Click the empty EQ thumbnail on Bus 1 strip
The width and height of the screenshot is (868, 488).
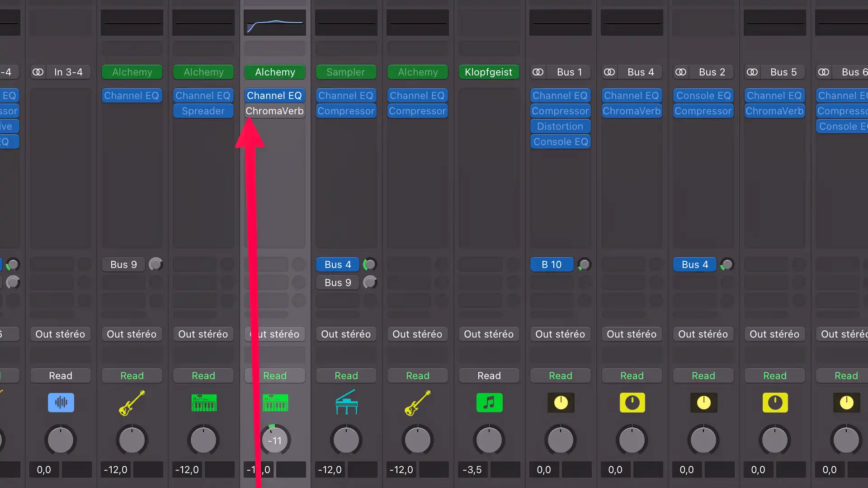(x=561, y=23)
